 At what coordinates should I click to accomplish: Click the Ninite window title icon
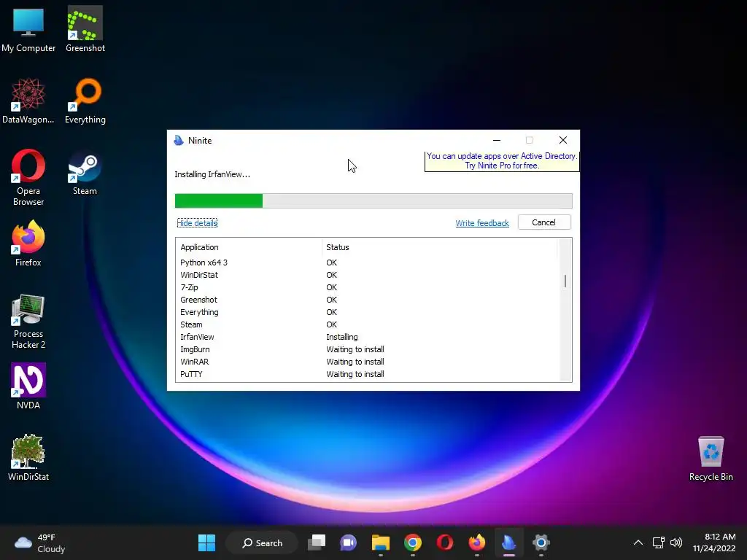coord(179,140)
